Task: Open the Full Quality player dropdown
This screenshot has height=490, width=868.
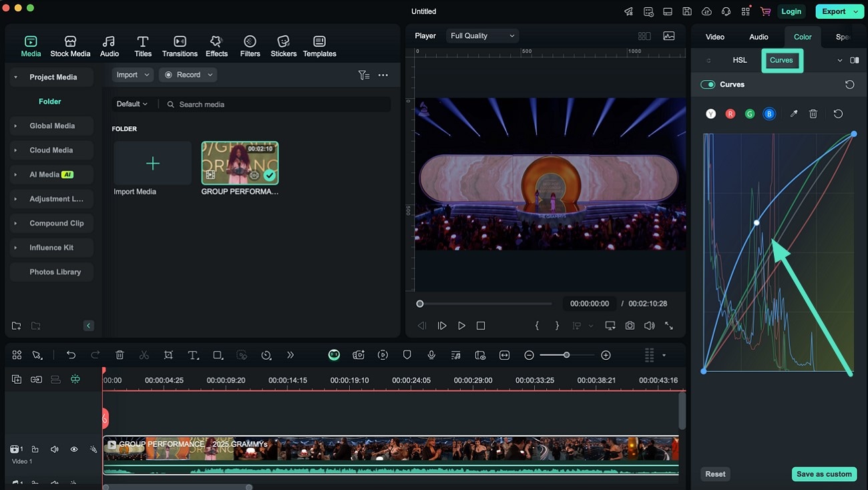Action: [482, 36]
